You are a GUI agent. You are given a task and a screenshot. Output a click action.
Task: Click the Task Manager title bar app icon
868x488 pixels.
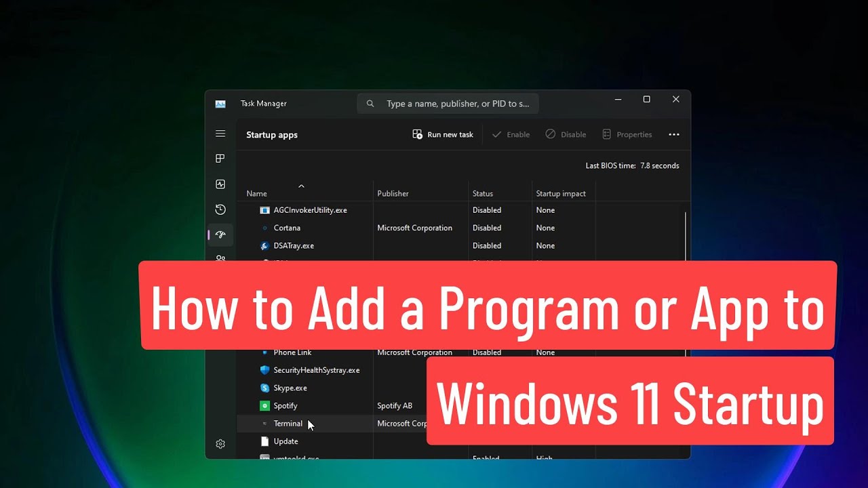point(220,104)
